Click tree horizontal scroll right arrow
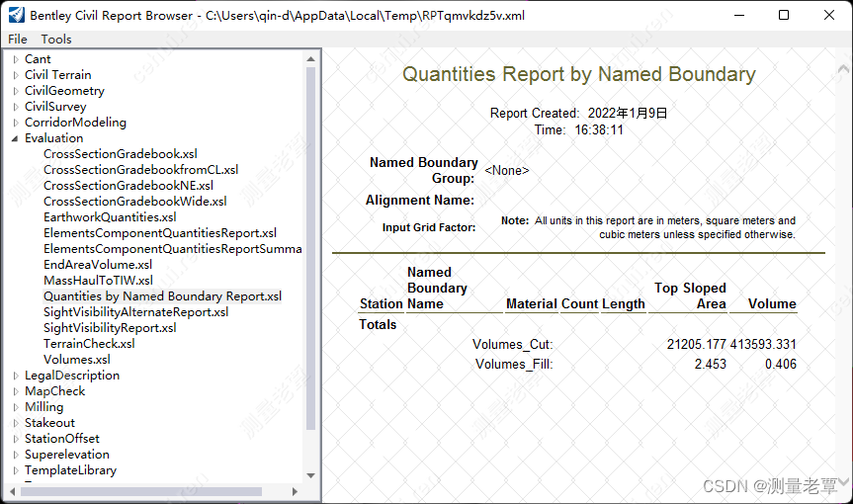The height and width of the screenshot is (504, 853). (x=295, y=491)
